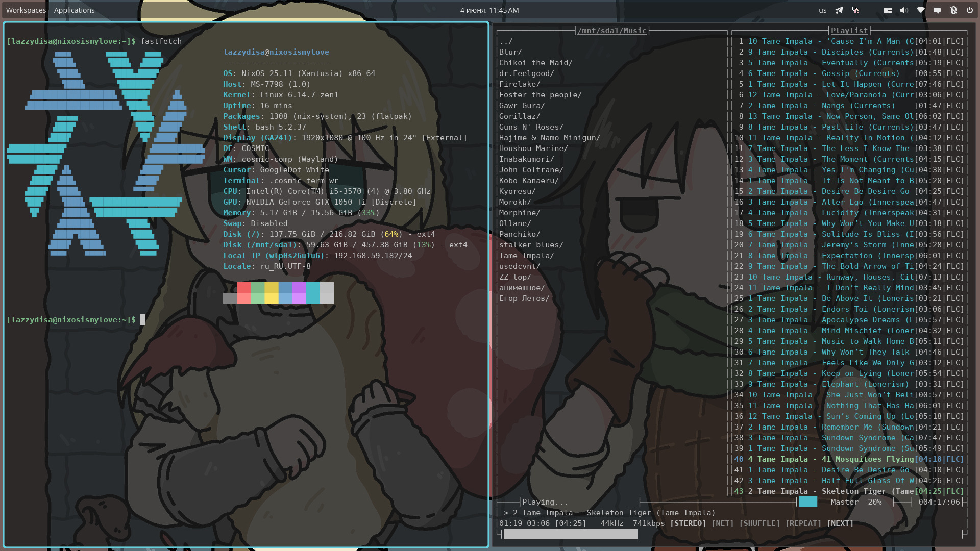
Task: Open the Workspaces menu
Action: pyautogui.click(x=26, y=10)
